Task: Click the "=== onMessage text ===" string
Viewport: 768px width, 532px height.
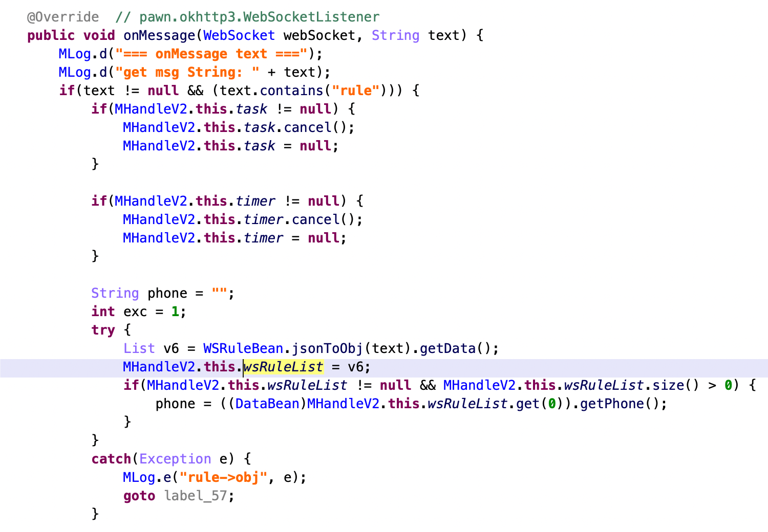Action: pos(211,54)
